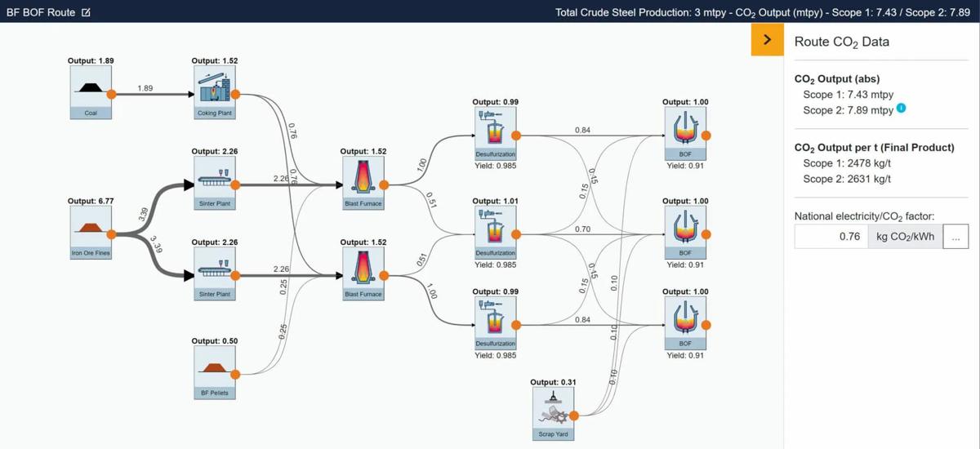Click the Output: 0.31 label
This screenshot has height=449, width=980.
pyautogui.click(x=553, y=382)
